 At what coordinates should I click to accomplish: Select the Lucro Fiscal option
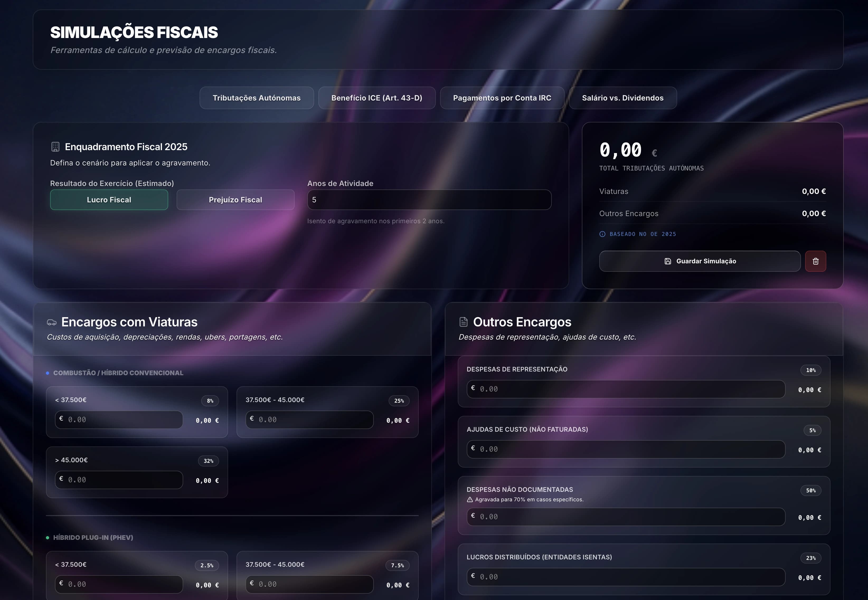pyautogui.click(x=109, y=200)
